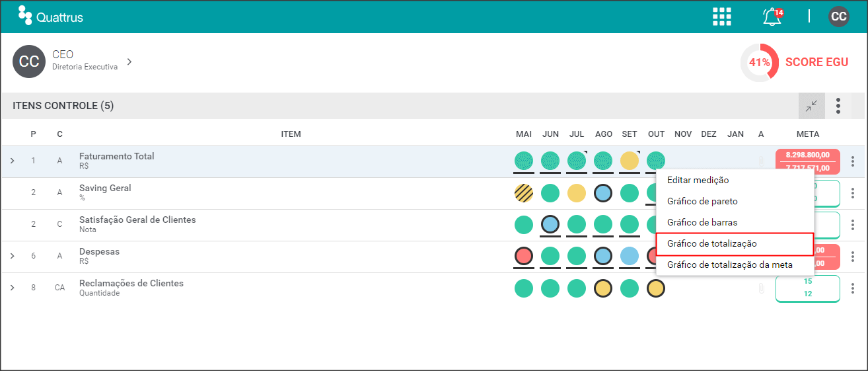
Task: Collapse the Itens Controle panel icon
Action: (812, 106)
